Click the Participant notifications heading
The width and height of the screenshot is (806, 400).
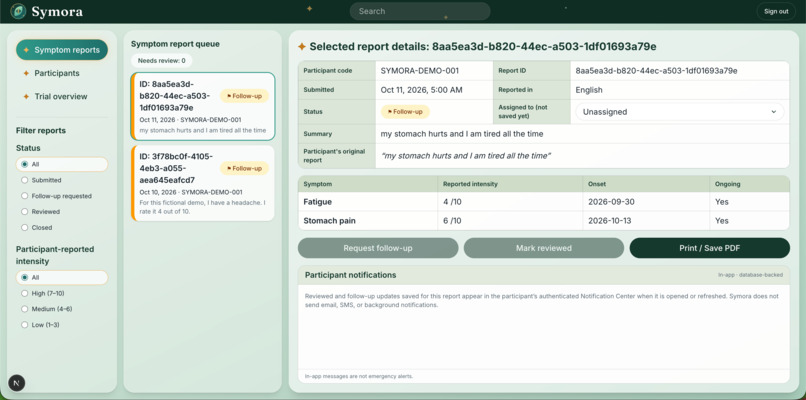(351, 275)
